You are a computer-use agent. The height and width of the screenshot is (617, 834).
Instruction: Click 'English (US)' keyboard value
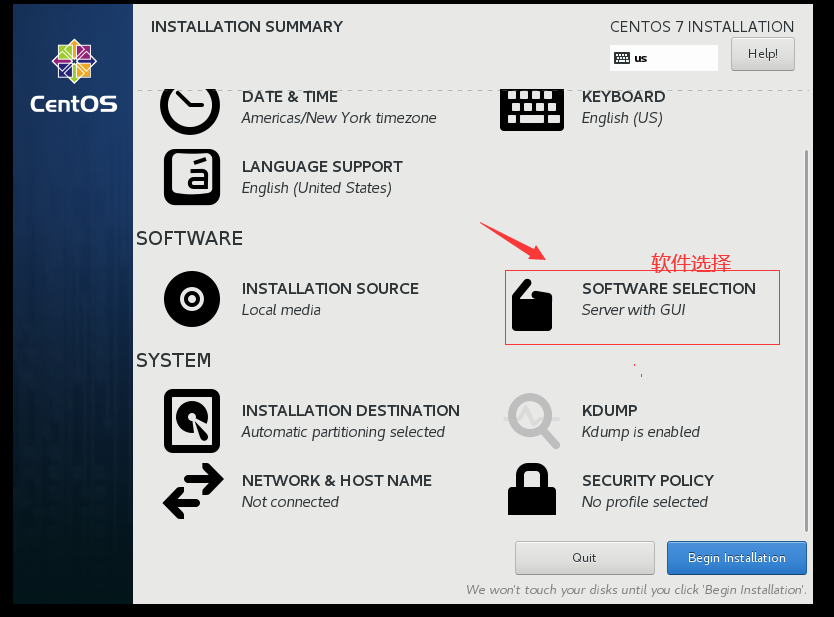coord(622,118)
